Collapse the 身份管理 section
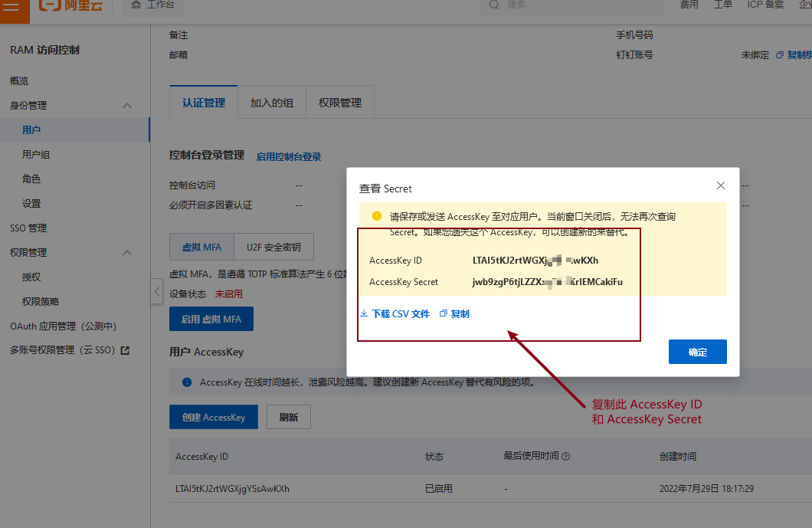Screen dimensions: 812x528 pyautogui.click(x=127, y=106)
